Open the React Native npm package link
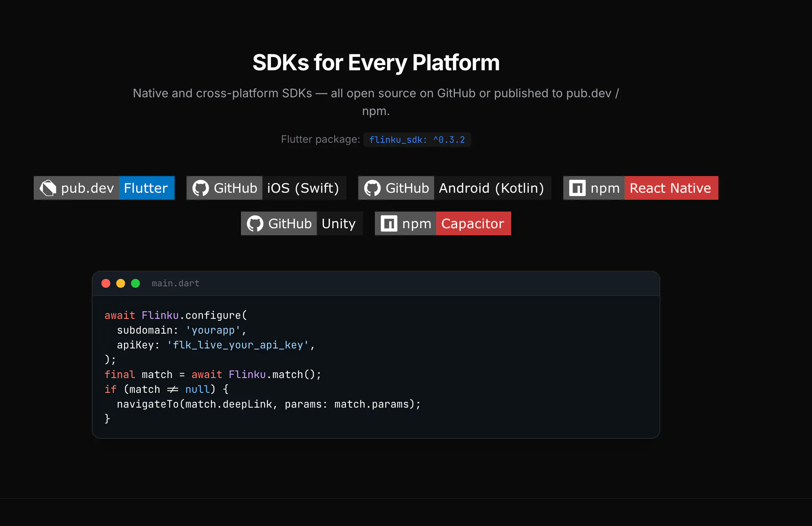Viewport: 812px width, 526px height. pyautogui.click(x=641, y=188)
